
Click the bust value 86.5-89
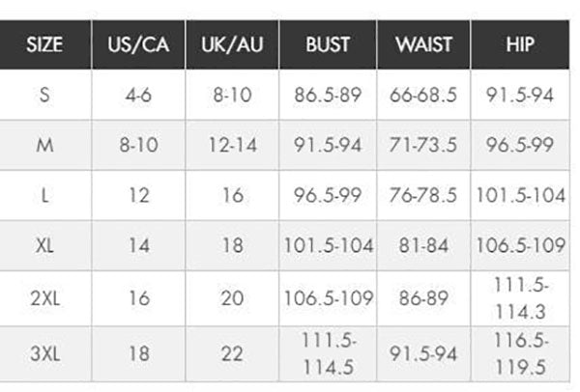click(328, 95)
